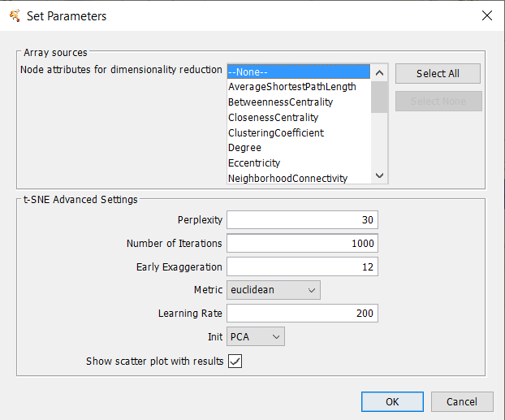Click the Select All button

click(438, 73)
